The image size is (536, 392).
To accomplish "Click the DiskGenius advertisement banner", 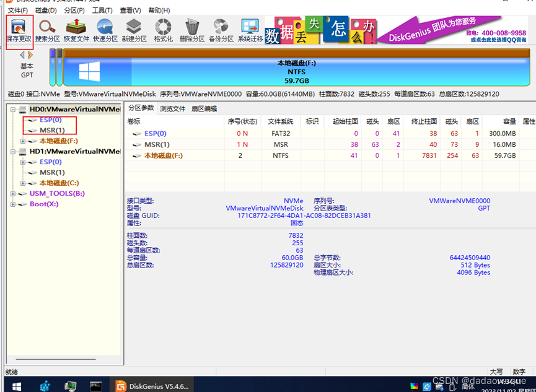I will pyautogui.click(x=396, y=30).
